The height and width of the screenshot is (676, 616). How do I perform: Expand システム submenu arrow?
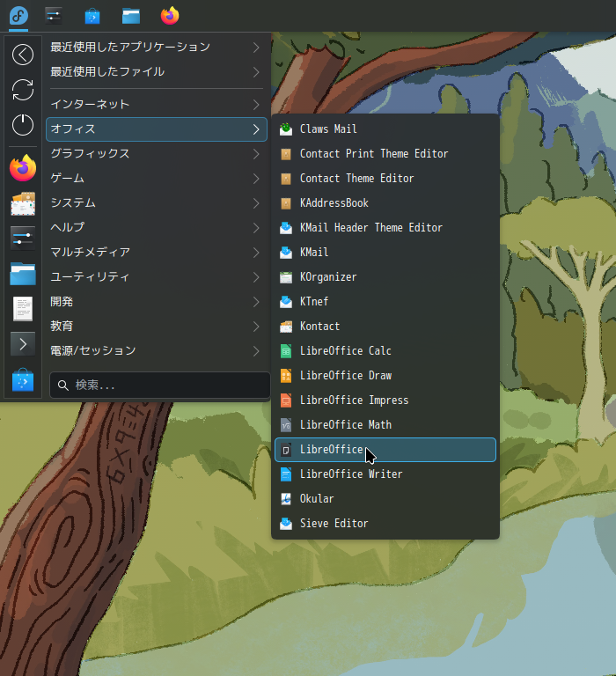[x=256, y=203]
